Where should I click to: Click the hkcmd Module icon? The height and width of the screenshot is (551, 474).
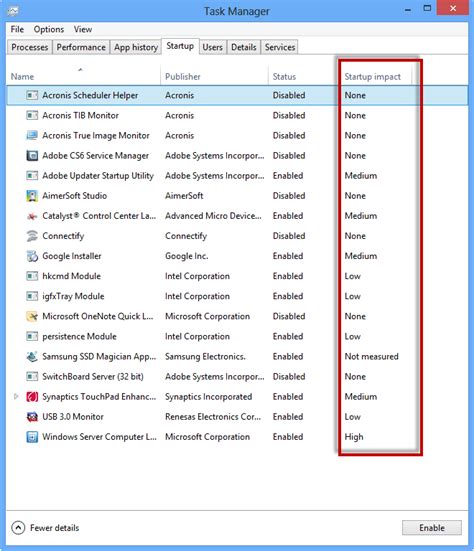pyautogui.click(x=32, y=276)
